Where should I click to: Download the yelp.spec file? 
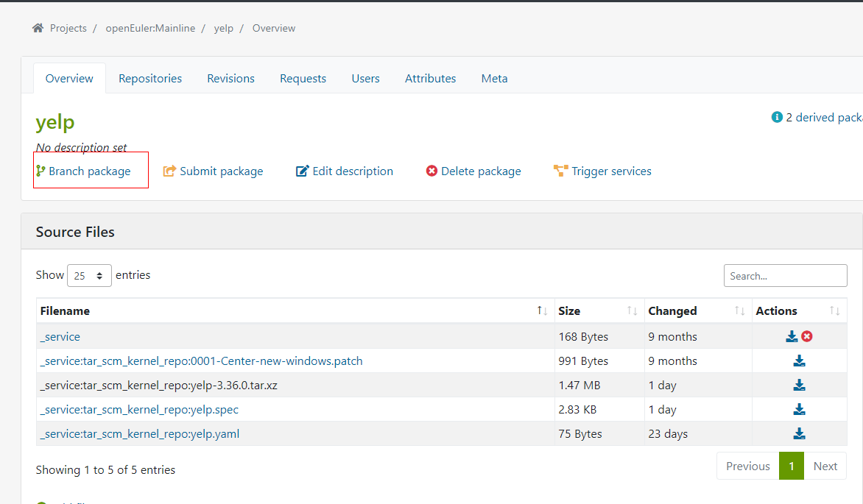click(x=799, y=409)
